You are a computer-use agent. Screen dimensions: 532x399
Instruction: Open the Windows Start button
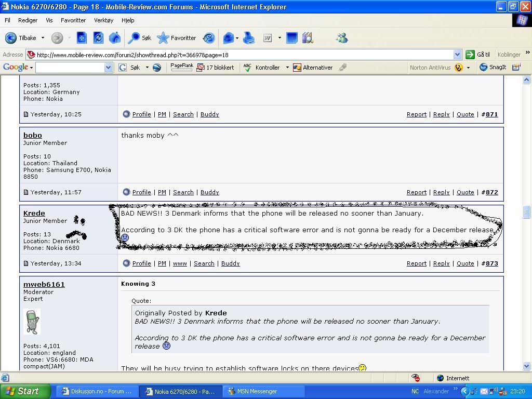[x=25, y=391]
